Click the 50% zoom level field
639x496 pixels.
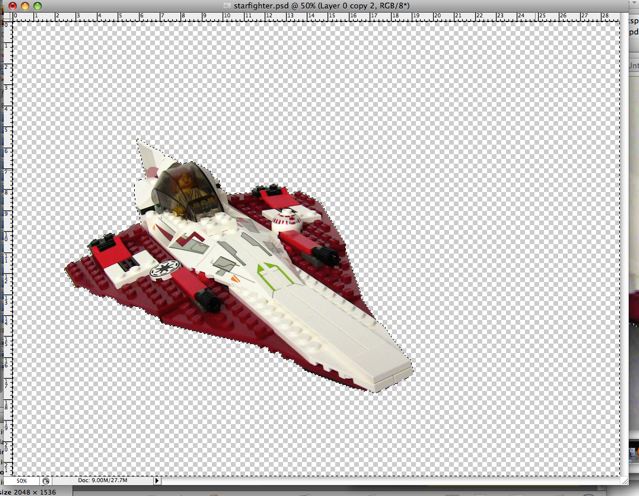21,481
